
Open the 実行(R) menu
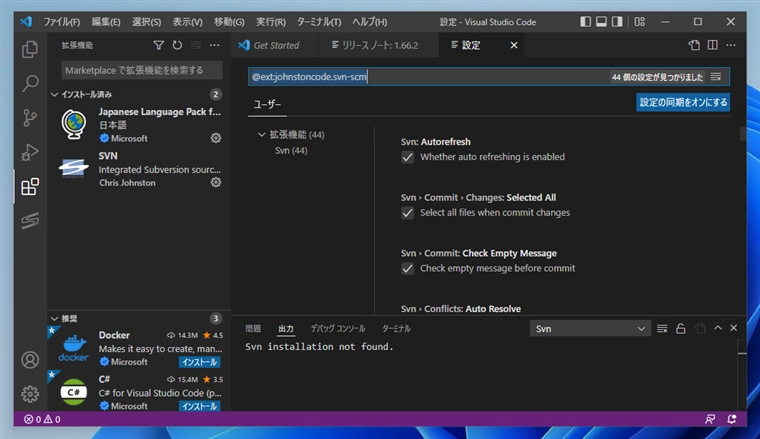271,22
